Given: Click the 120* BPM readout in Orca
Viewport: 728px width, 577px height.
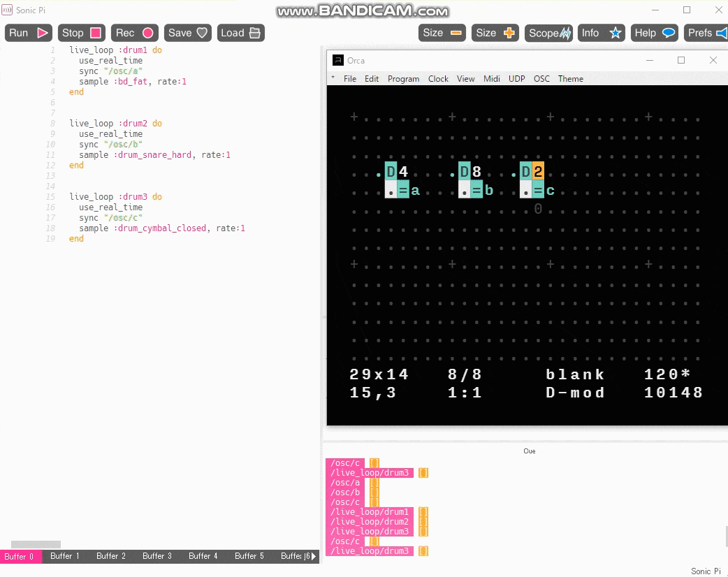Looking at the screenshot, I should (667, 374).
